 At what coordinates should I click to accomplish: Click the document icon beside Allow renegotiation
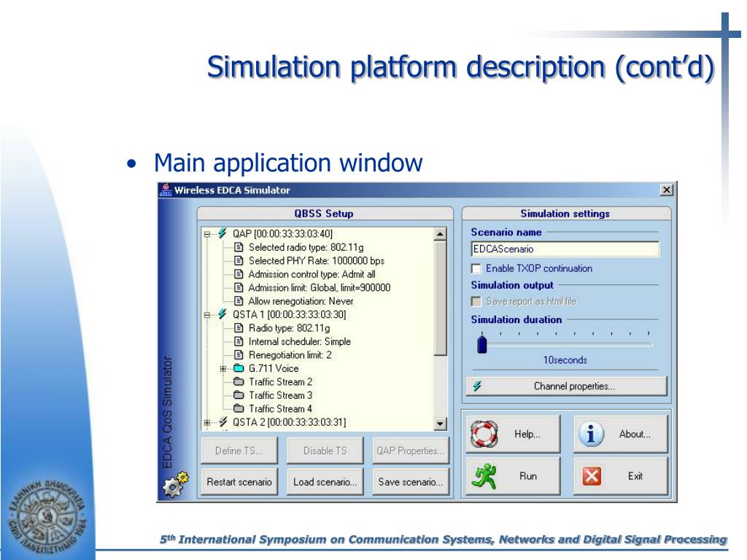[x=239, y=301]
